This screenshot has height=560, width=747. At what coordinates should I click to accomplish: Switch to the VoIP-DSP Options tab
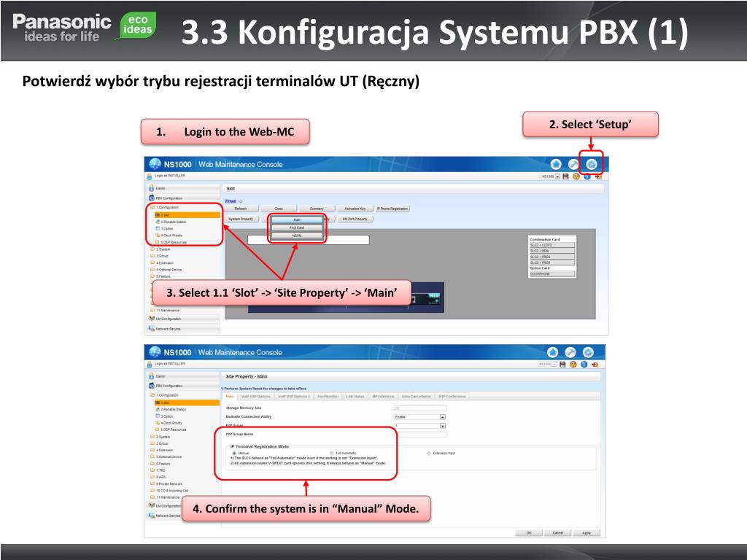click(x=256, y=396)
